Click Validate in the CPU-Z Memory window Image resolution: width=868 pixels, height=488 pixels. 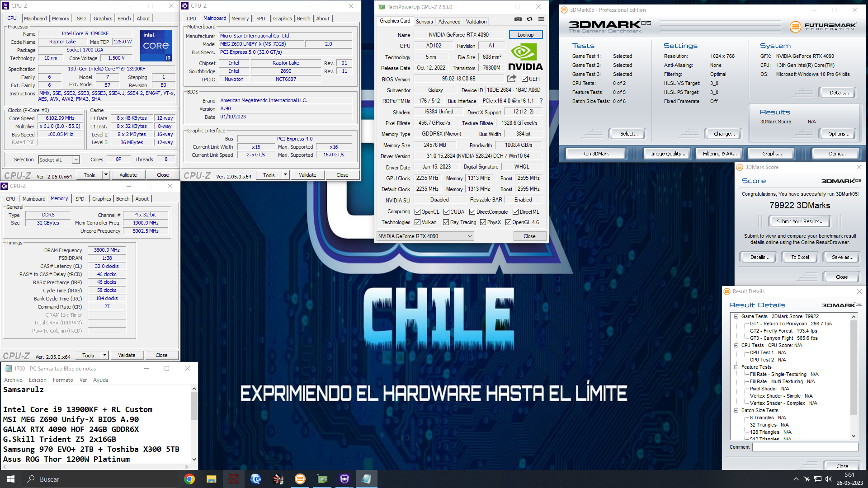127,355
